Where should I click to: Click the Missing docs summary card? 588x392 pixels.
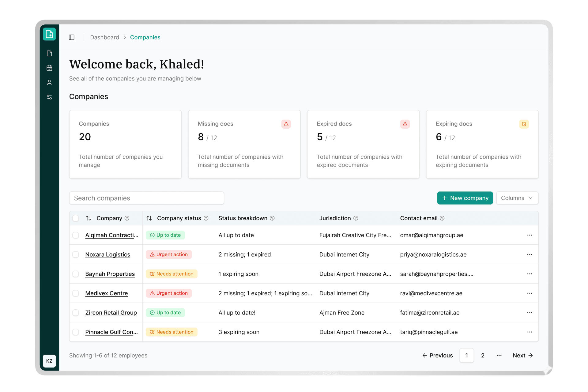[x=244, y=144]
